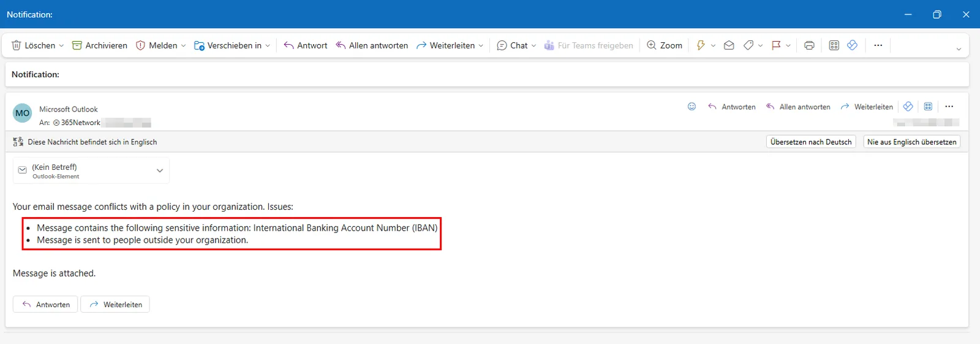This screenshot has height=344, width=980.
Task: Mark message as read/unread via envelope icon
Action: pyautogui.click(x=729, y=45)
